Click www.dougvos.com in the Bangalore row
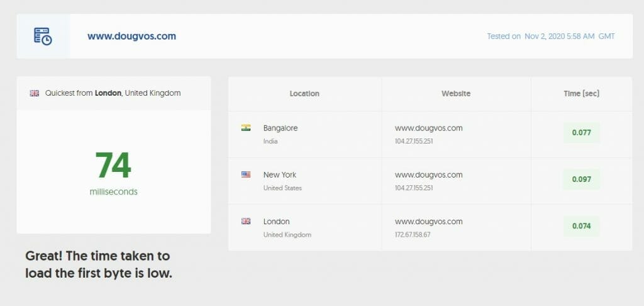Viewport: 644px width, 306px height. [x=429, y=128]
